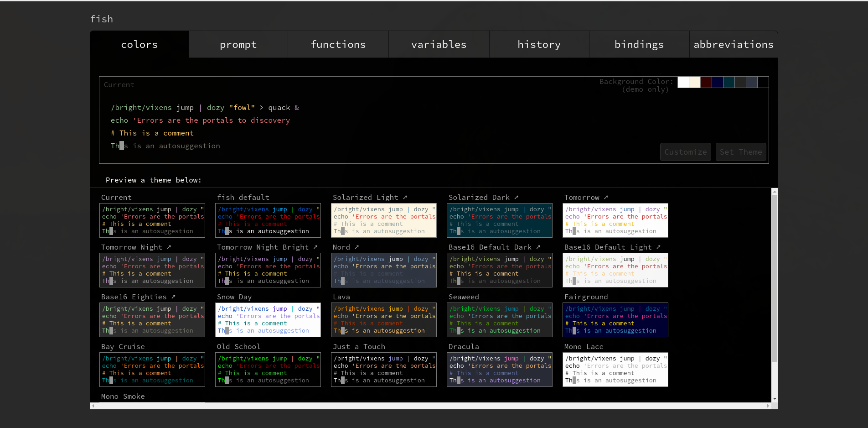Screen dimensions: 868x428
Task: Preview the Lava theme
Action: pyautogui.click(x=384, y=320)
